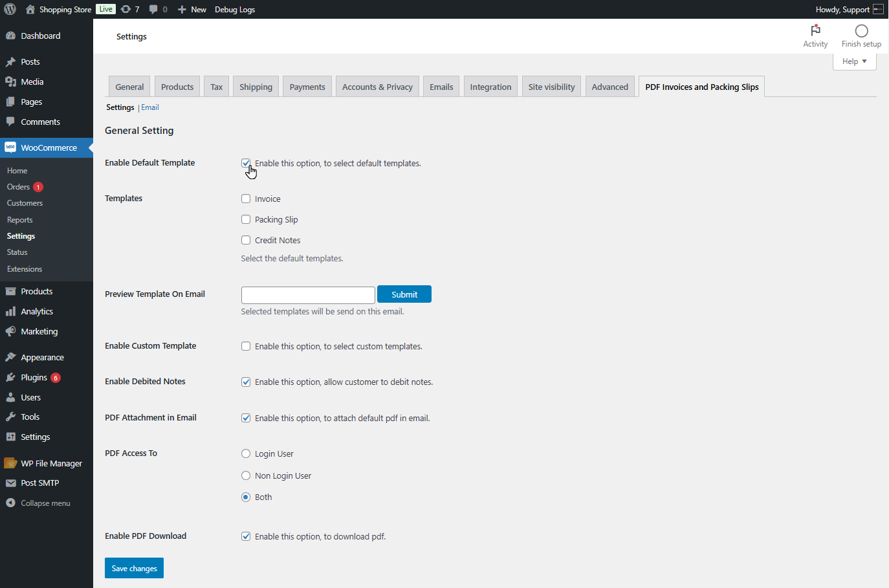Open the WordPress Settings sliders icon
889x588 pixels.
coord(10,437)
